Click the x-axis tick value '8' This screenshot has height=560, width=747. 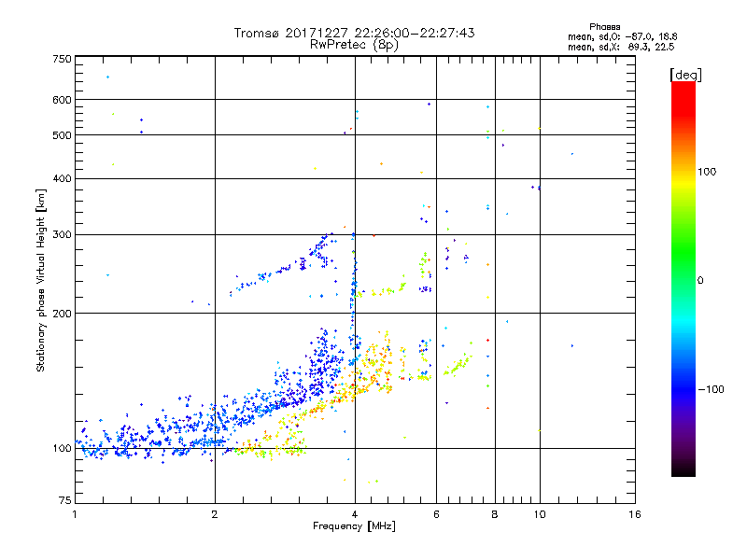(495, 514)
